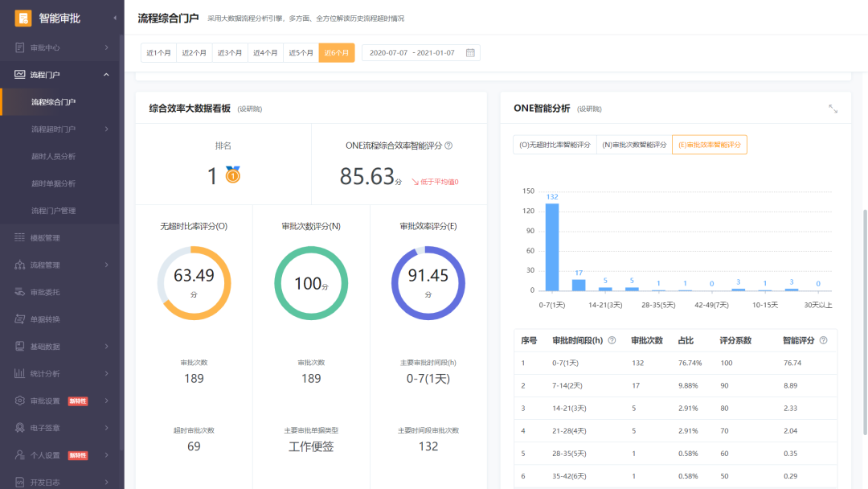Click the 统计分析 bar chart icon
The image size is (868, 489).
pyautogui.click(x=20, y=373)
